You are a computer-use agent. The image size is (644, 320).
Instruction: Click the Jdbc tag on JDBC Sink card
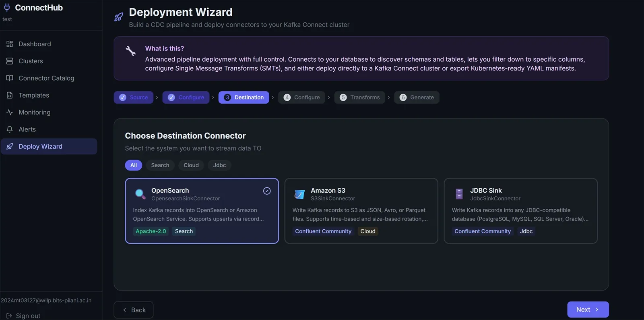click(x=526, y=231)
